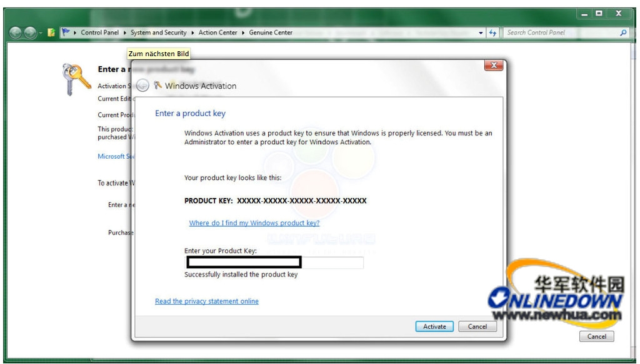Select System and Security breadcrumb
The image size is (640, 364).
(158, 32)
